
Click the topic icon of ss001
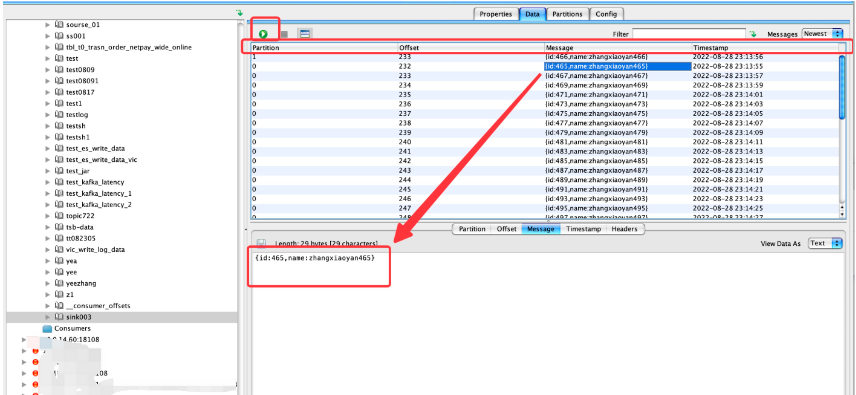coord(60,36)
